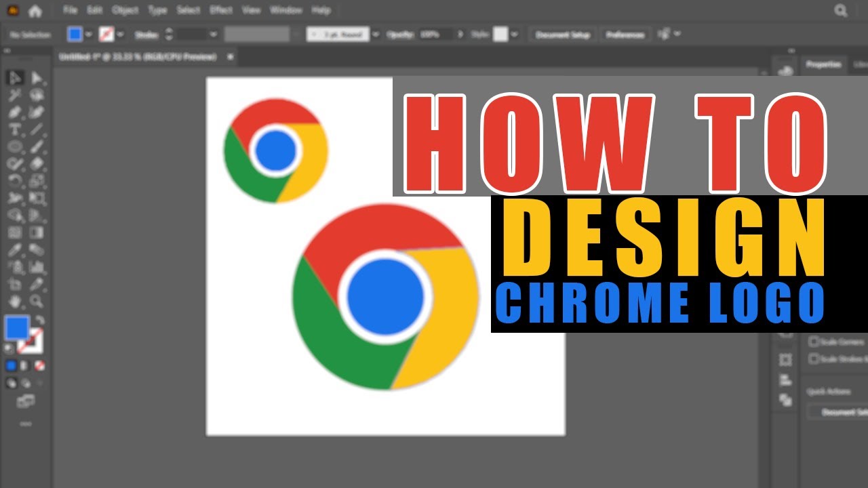Open the 3 pt. Round brush dropdown
Image resolution: width=868 pixels, height=488 pixels.
coord(376,35)
